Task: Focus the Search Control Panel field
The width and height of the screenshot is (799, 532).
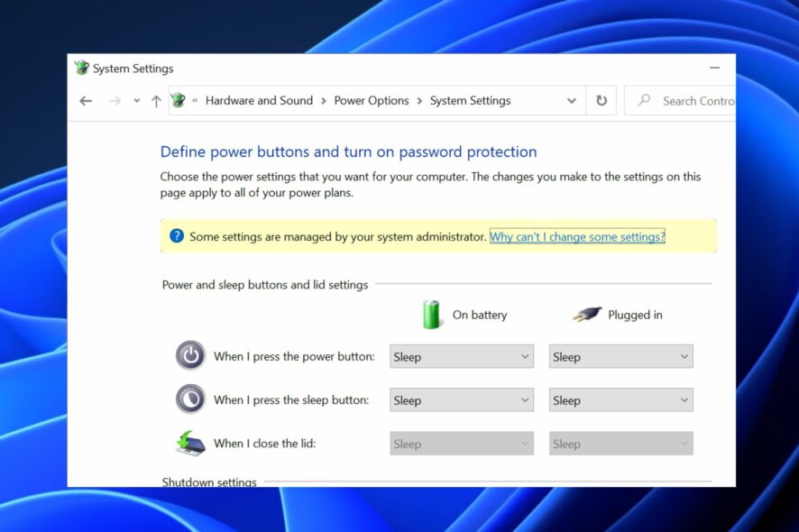Action: 680,101
